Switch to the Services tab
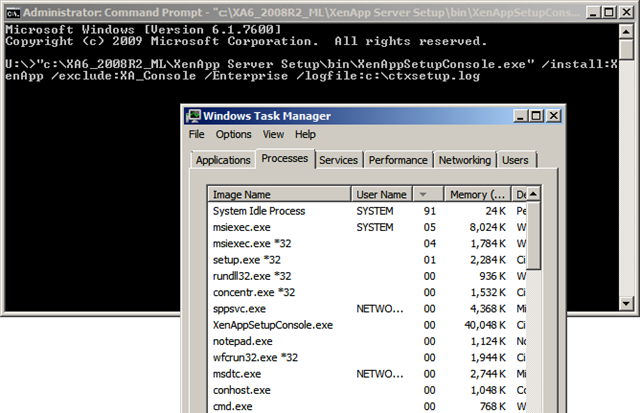The image size is (640, 413). (338, 160)
